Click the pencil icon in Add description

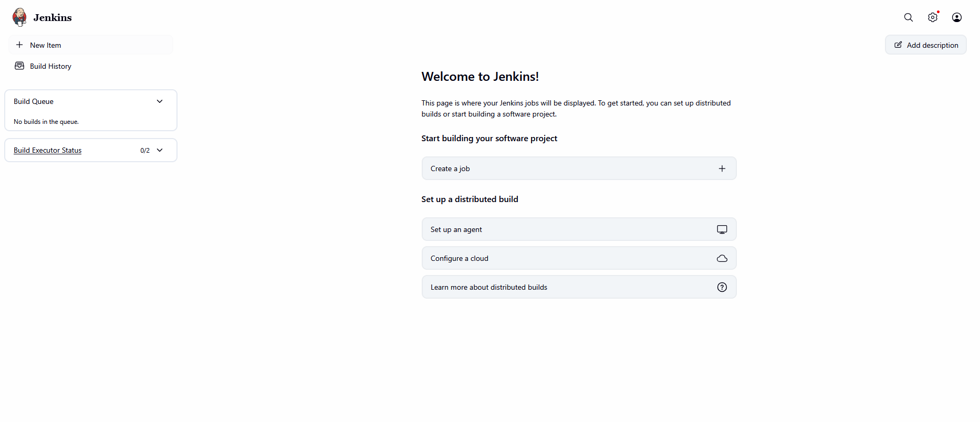click(898, 45)
